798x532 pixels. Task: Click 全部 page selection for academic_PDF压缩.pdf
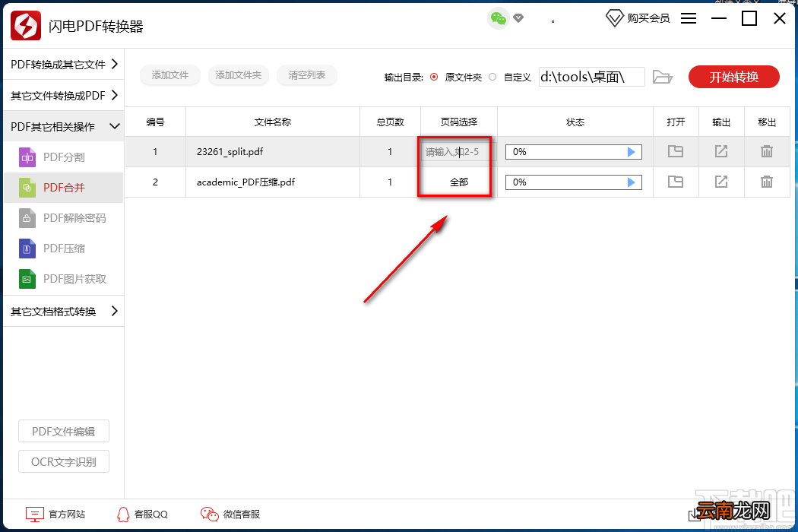(458, 182)
